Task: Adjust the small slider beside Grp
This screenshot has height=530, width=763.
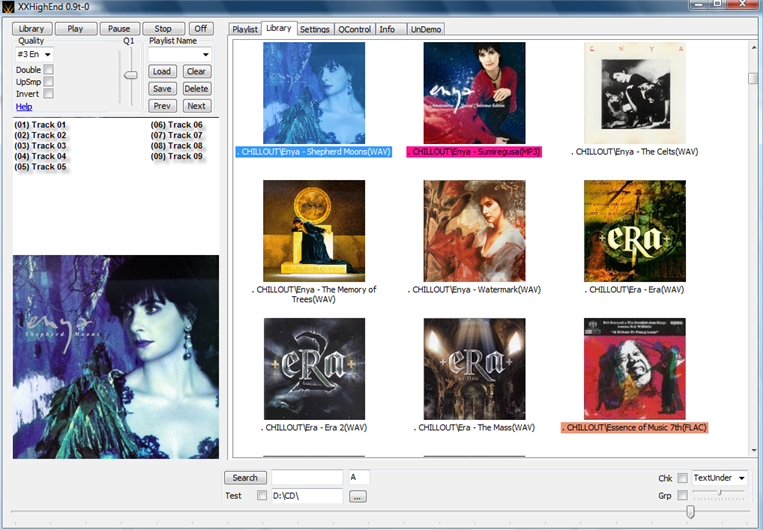Action: coord(719,493)
